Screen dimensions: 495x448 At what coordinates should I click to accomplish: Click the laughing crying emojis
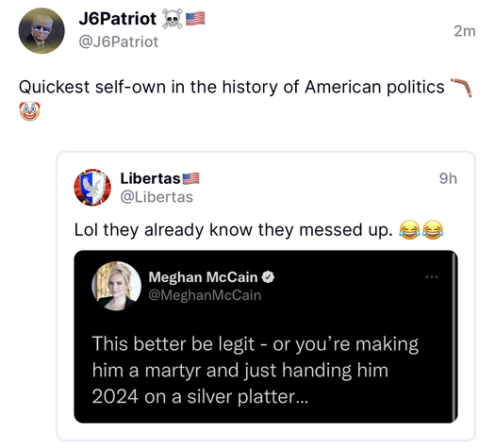pos(421,230)
